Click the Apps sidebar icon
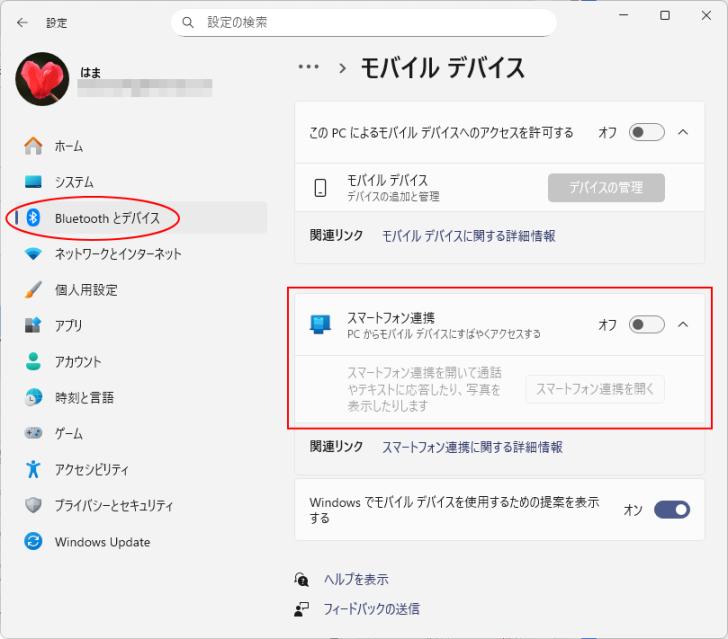Image resolution: width=728 pixels, height=639 pixels. pos(33,325)
